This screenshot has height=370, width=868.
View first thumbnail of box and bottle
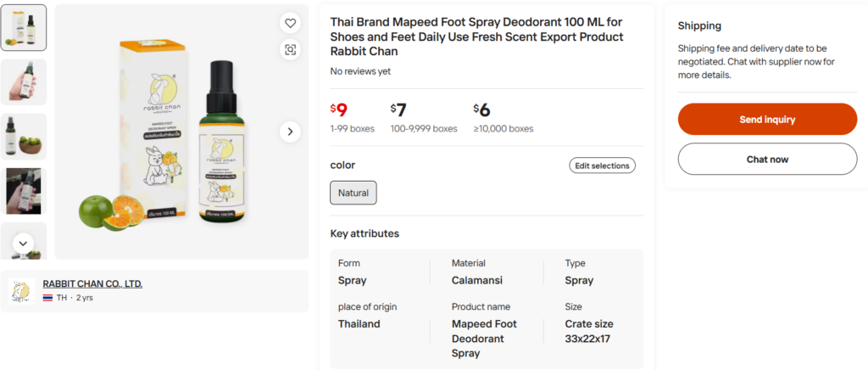[23, 28]
